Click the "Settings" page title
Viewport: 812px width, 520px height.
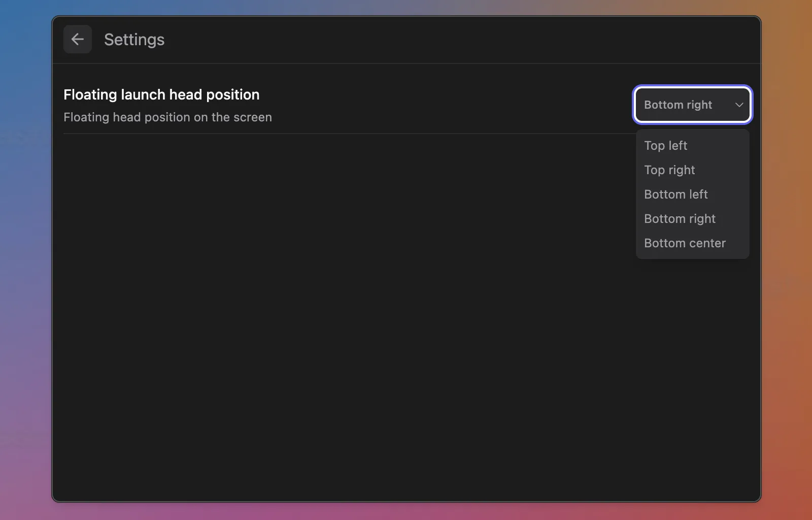coord(134,40)
